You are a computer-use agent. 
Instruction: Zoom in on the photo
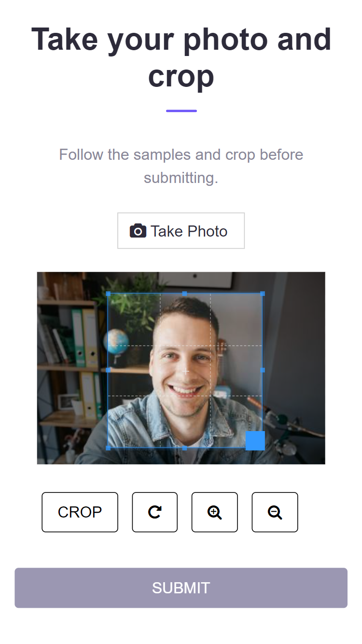coord(214,512)
